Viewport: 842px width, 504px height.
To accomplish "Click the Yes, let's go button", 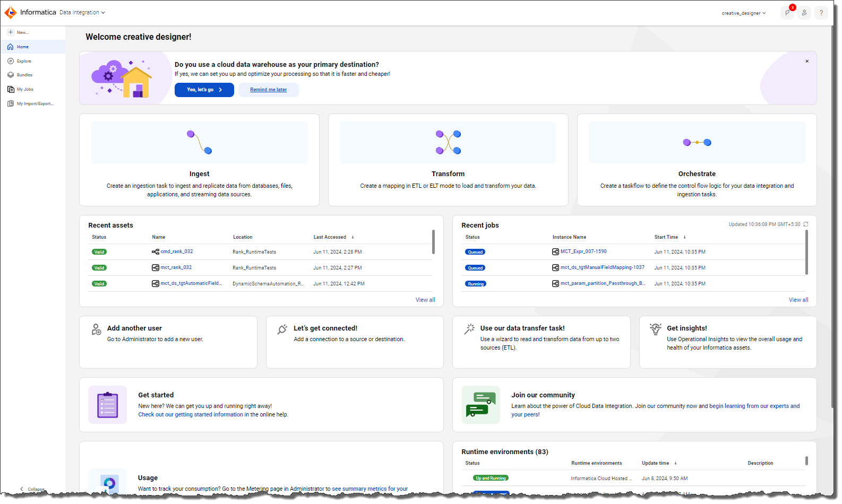I will (204, 90).
